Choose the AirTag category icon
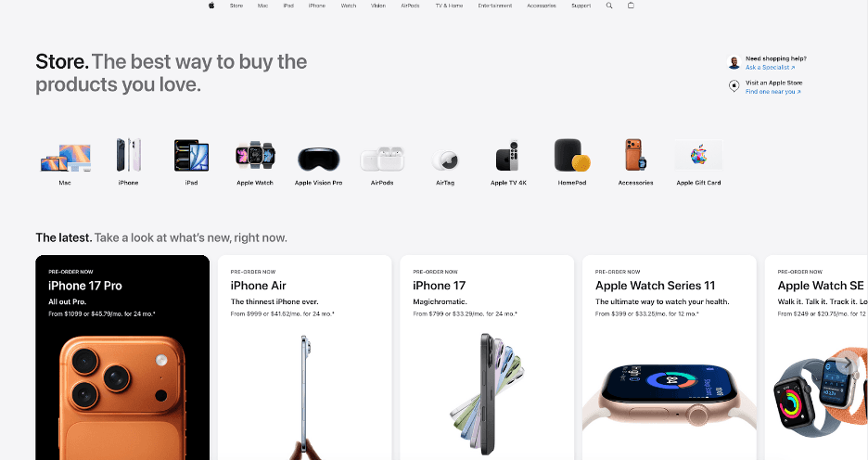868x460 pixels. (446, 160)
